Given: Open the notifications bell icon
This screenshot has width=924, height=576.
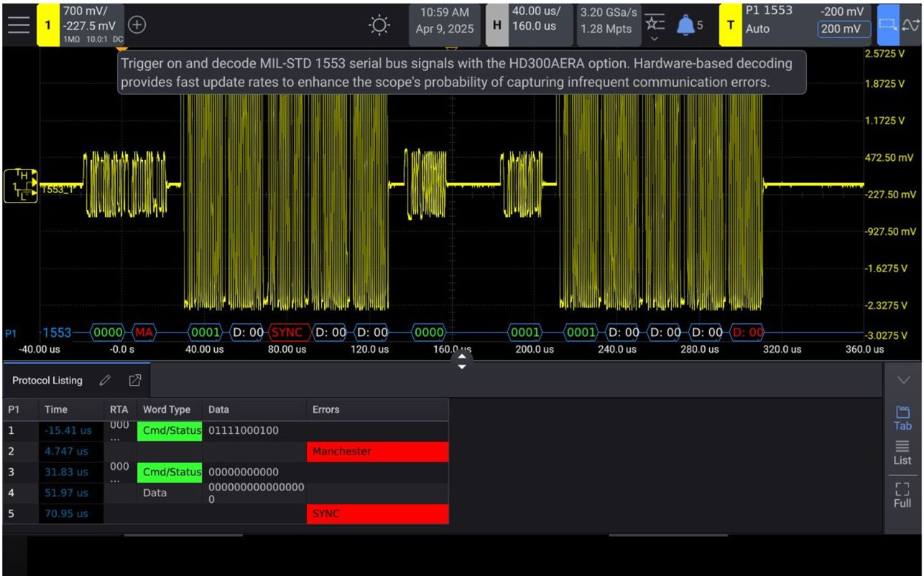Looking at the screenshot, I should (686, 25).
